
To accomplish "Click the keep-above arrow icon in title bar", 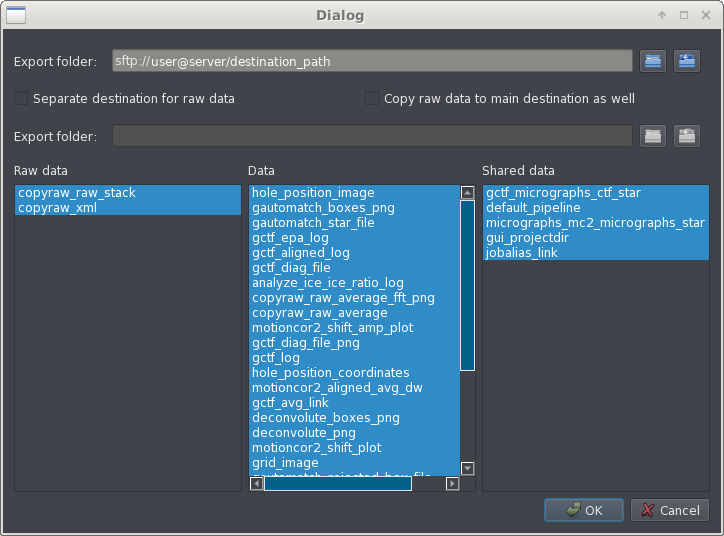I will tap(662, 16).
